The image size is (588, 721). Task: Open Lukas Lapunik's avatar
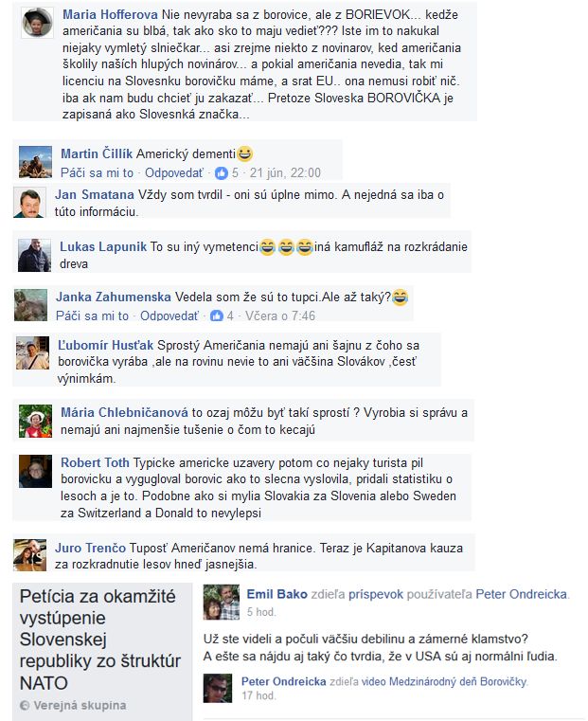coord(34,255)
